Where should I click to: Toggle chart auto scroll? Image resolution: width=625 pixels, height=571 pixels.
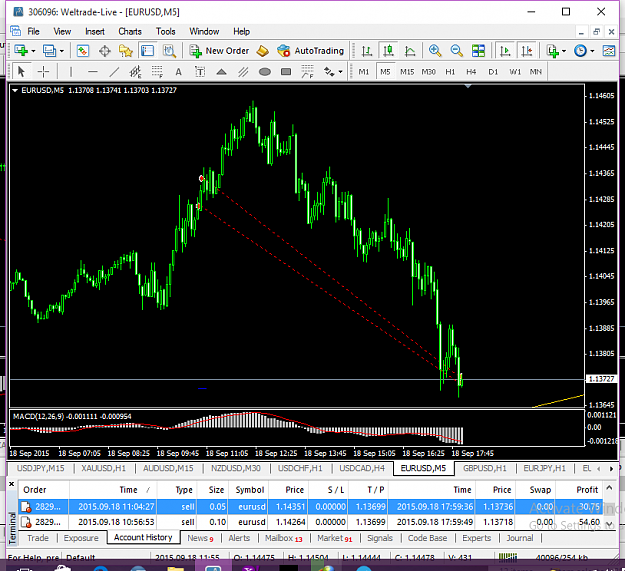(505, 51)
